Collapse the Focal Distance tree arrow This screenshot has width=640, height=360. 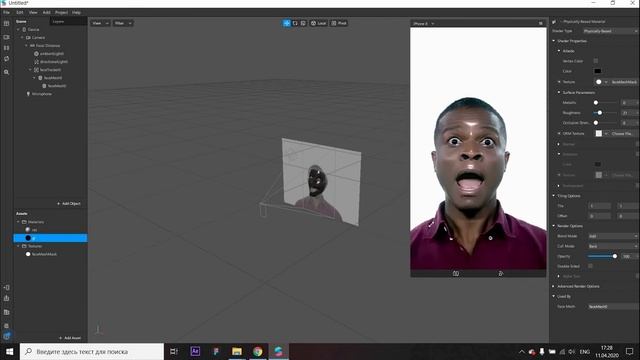click(x=27, y=46)
